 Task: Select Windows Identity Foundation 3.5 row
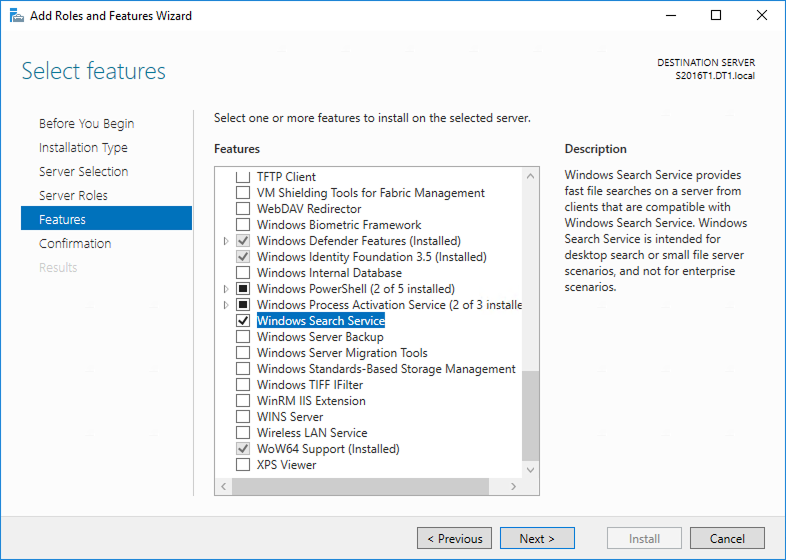click(x=372, y=257)
